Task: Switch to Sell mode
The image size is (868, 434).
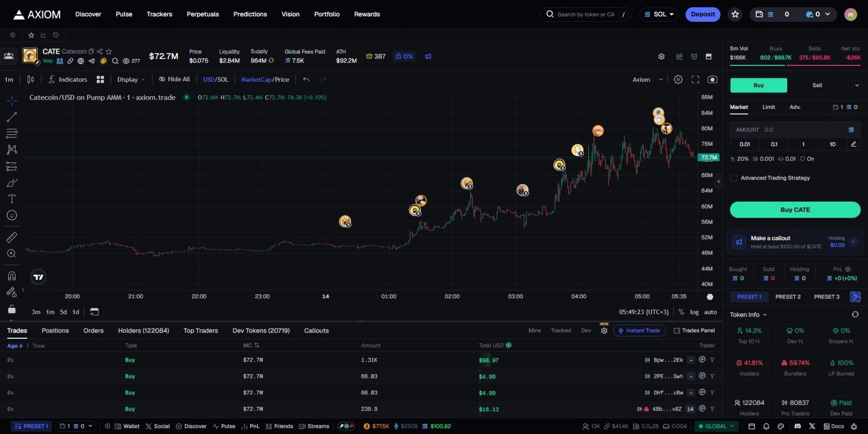Action: coord(817,85)
